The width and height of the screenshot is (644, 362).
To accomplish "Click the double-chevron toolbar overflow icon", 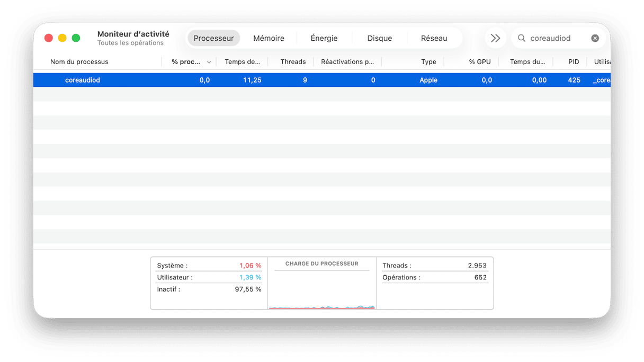I will 495,38.
